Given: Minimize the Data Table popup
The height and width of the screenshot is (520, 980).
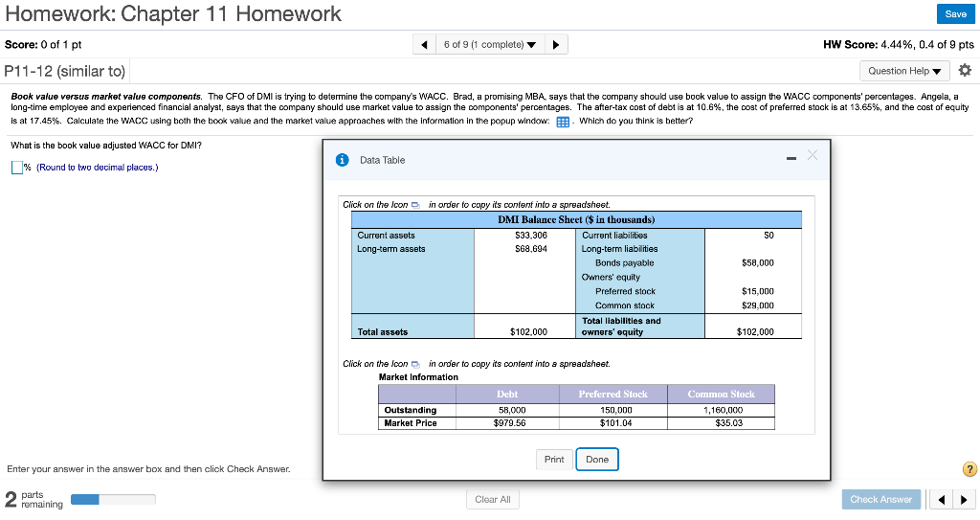Looking at the screenshot, I should pos(791,158).
